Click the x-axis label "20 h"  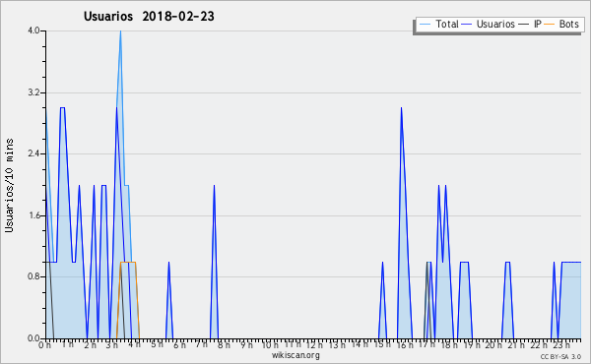tap(493, 344)
